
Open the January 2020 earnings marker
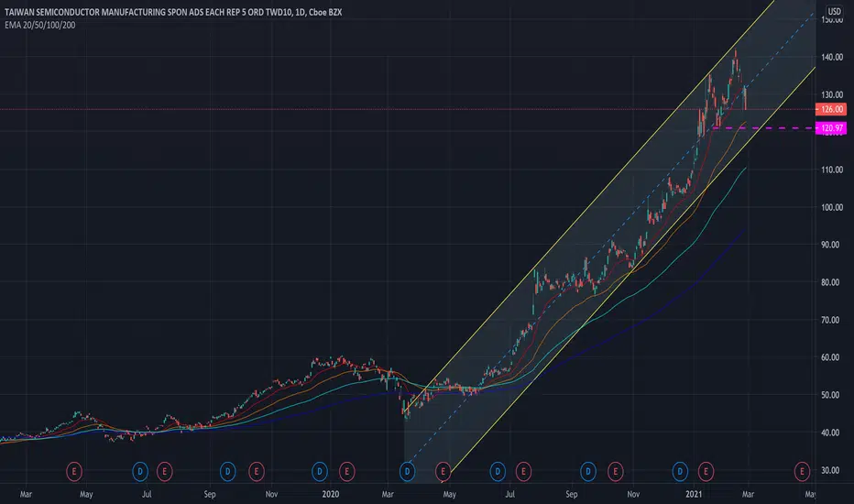tap(347, 471)
